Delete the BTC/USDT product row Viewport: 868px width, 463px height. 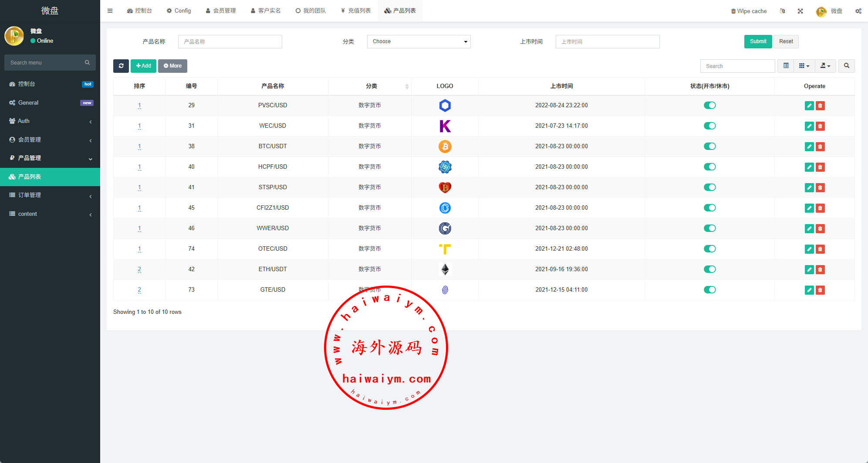click(820, 146)
